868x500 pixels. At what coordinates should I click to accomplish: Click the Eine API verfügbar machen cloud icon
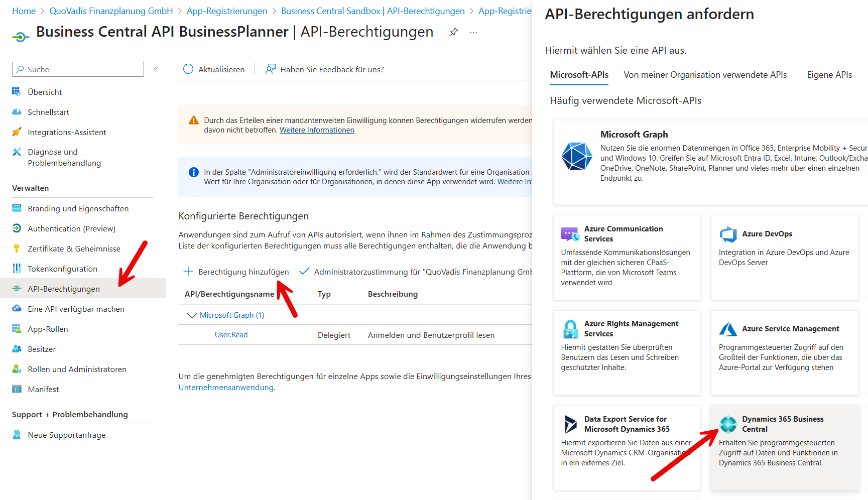click(17, 309)
